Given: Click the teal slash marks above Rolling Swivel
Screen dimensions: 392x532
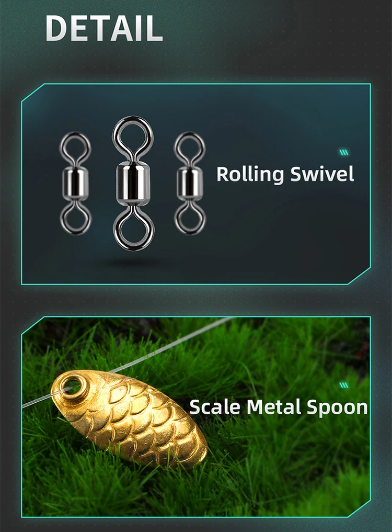Looking at the screenshot, I should click(344, 152).
